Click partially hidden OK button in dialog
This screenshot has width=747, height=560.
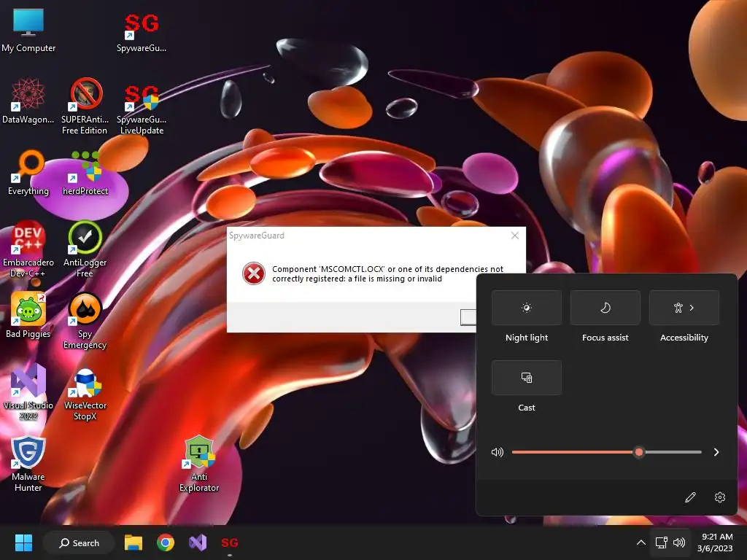[x=468, y=317]
